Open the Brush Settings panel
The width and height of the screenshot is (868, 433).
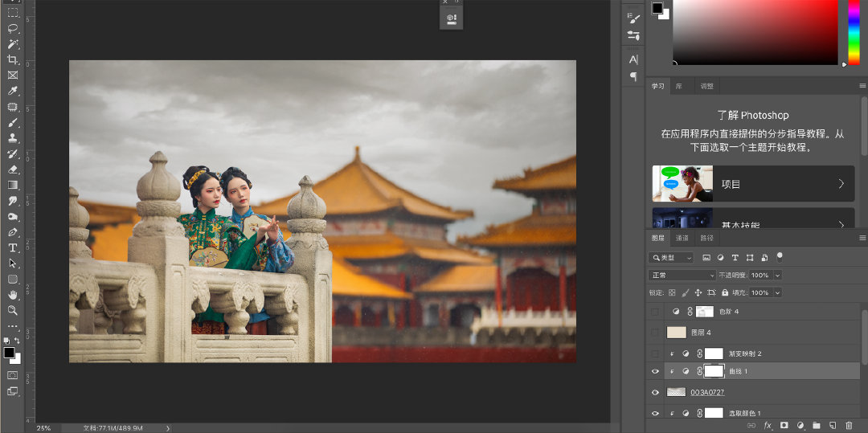(x=633, y=19)
